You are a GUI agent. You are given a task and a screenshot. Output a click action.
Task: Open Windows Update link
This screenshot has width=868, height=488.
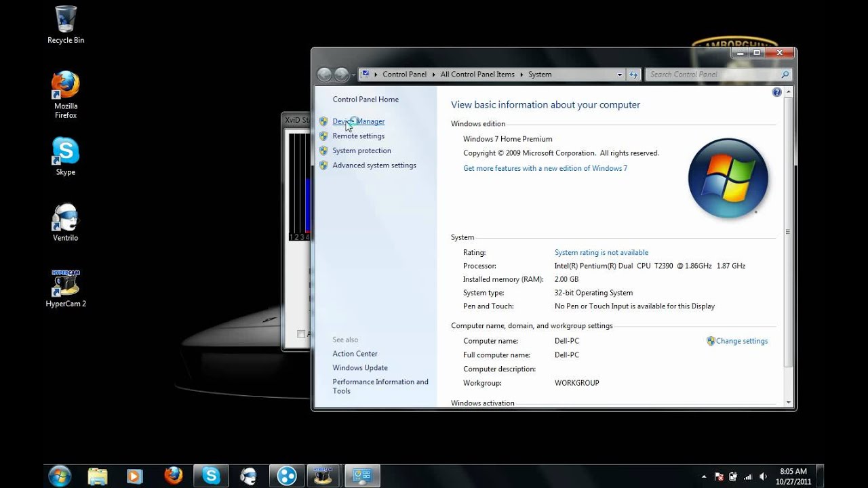pos(360,368)
